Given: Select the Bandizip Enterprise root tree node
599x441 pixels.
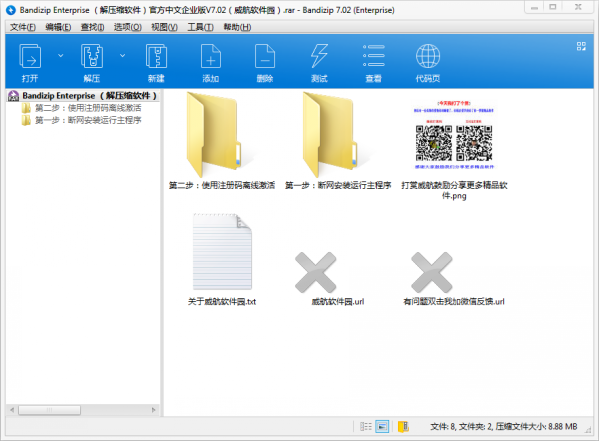Looking at the screenshot, I should [82, 96].
